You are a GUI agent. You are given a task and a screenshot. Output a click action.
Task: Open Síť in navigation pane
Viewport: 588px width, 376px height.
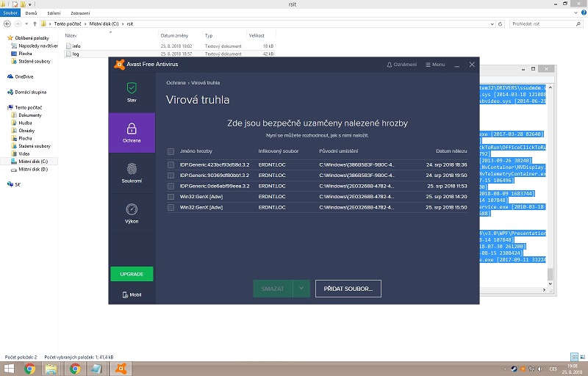tap(18, 184)
